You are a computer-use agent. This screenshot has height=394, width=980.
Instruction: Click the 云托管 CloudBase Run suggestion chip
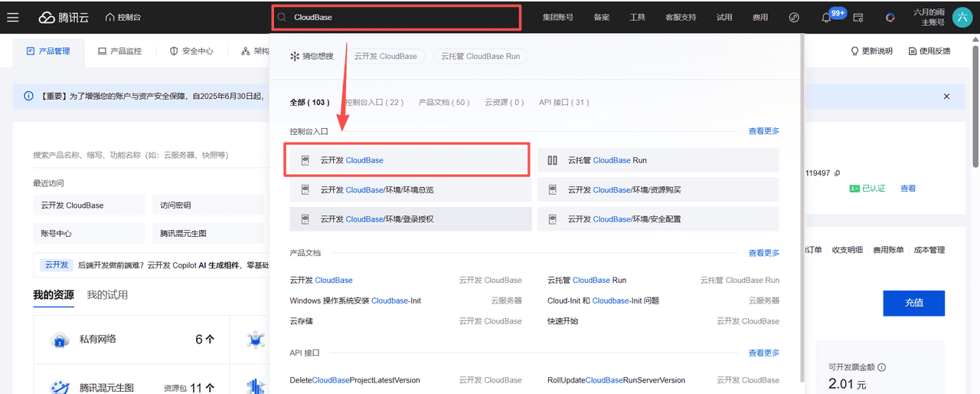click(x=481, y=56)
